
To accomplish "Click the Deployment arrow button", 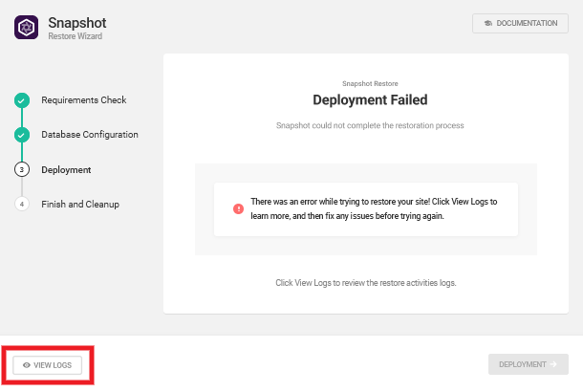I will (x=529, y=364).
